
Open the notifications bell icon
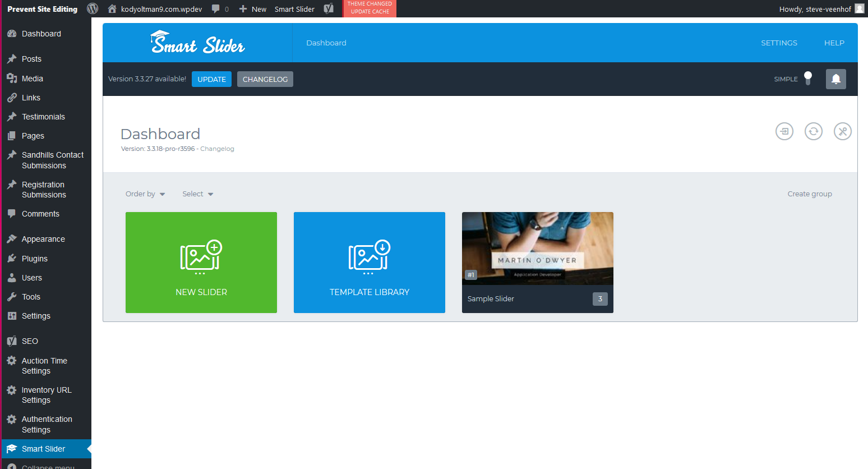tap(835, 79)
